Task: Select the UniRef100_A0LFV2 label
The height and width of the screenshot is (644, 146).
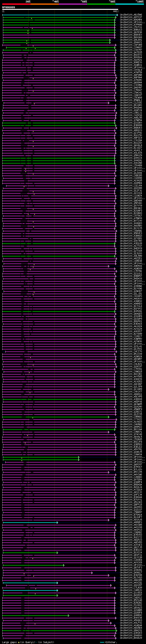Action: tap(131, 623)
